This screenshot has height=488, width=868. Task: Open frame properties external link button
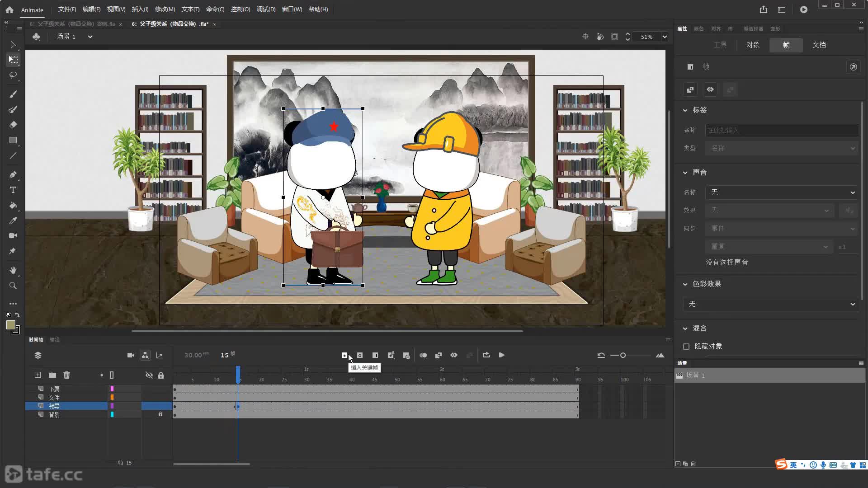click(853, 67)
